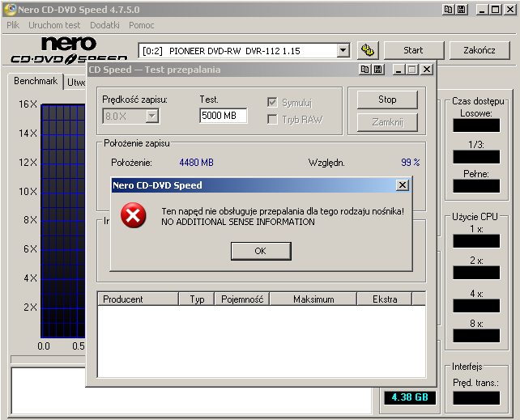The height and width of the screenshot is (420, 520).
Task: Click the 4480 MB position value
Action: (196, 163)
